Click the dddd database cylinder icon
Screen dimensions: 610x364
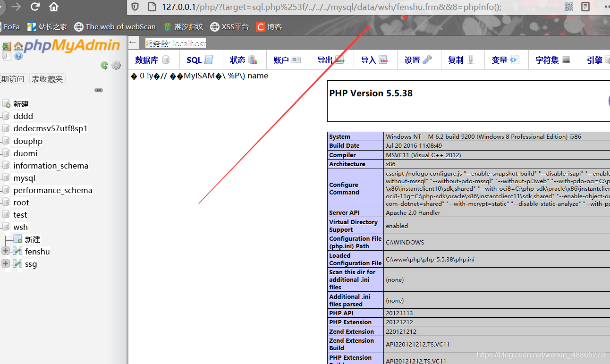pyautogui.click(x=6, y=116)
